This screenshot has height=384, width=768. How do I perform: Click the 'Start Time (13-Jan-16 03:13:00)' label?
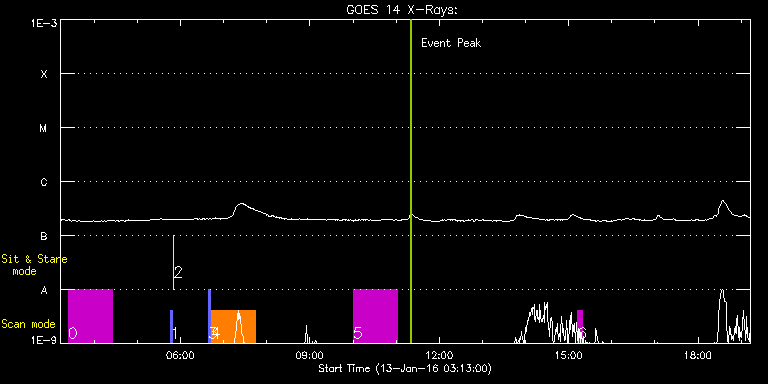405,368
